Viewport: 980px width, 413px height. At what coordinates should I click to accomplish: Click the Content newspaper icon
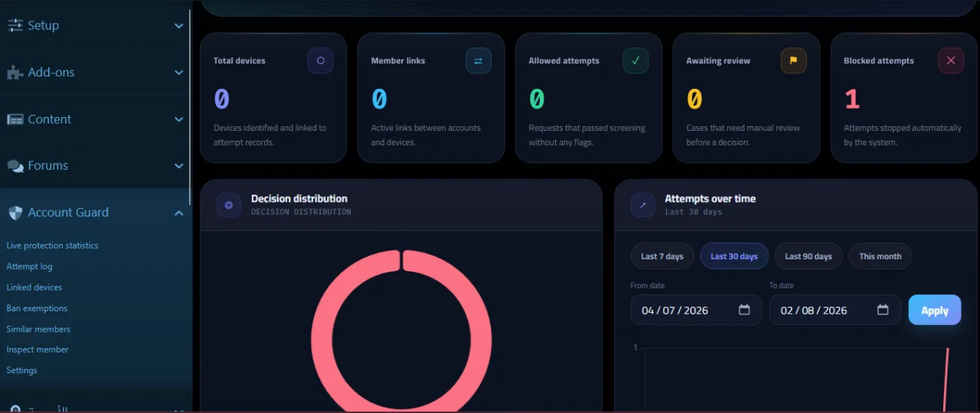pyautogui.click(x=15, y=119)
